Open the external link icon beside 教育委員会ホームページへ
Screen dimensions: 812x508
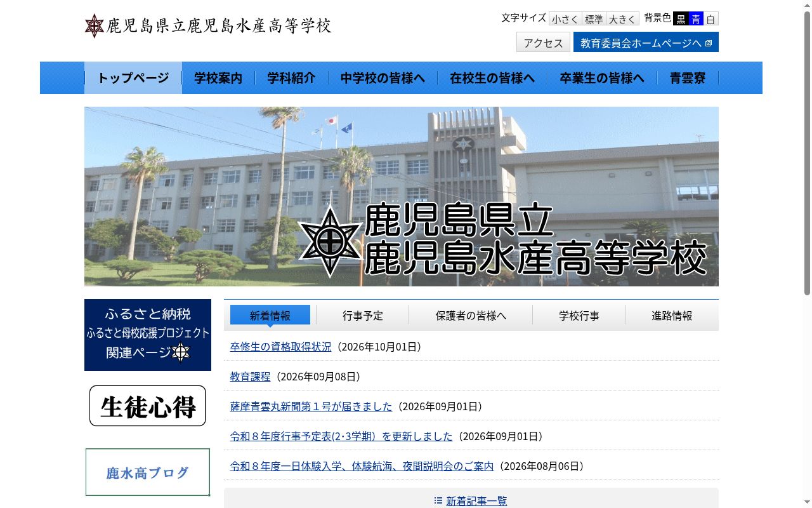[709, 43]
